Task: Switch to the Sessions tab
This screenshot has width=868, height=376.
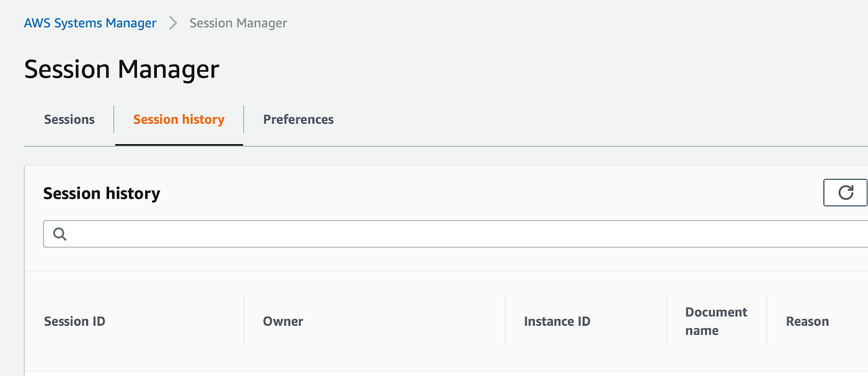Action: [x=69, y=119]
